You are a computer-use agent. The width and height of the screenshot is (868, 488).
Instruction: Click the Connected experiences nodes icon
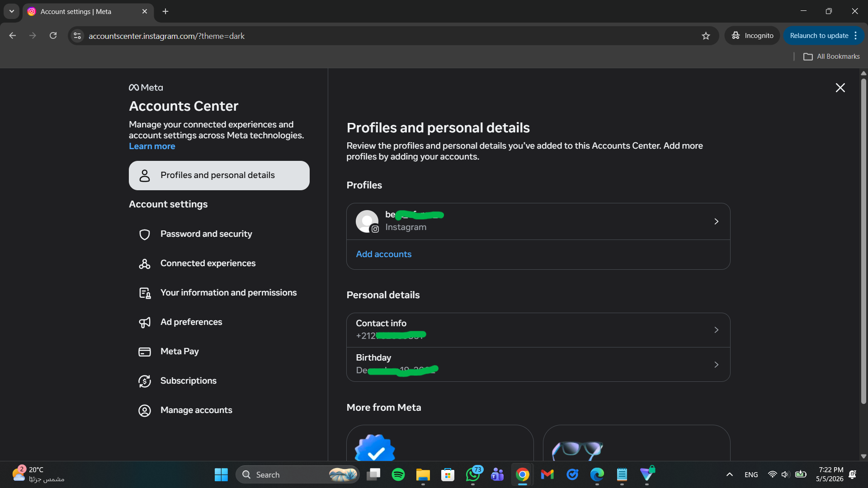pyautogui.click(x=145, y=264)
